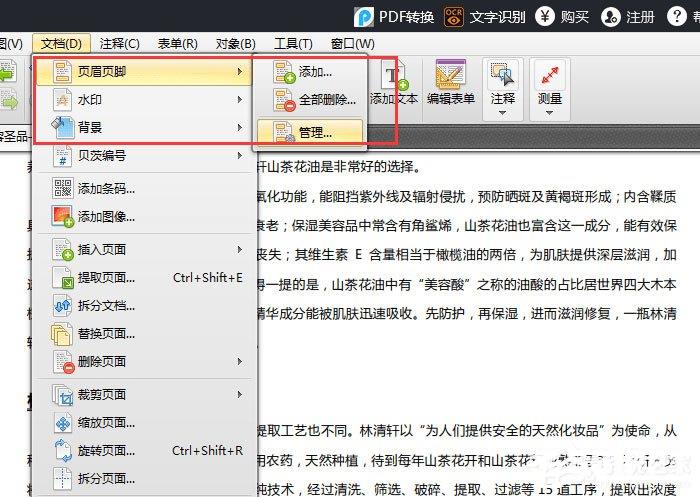Viewport: 700px width, 497px height.
Task: Click the 插入页面 icon
Action: (x=62, y=249)
